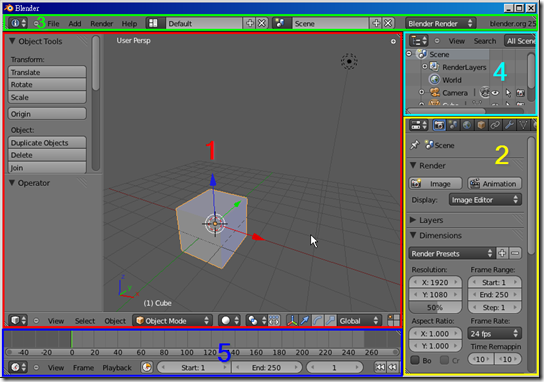
Task: Switch to Object Constraints chain icon
Action: point(495,125)
